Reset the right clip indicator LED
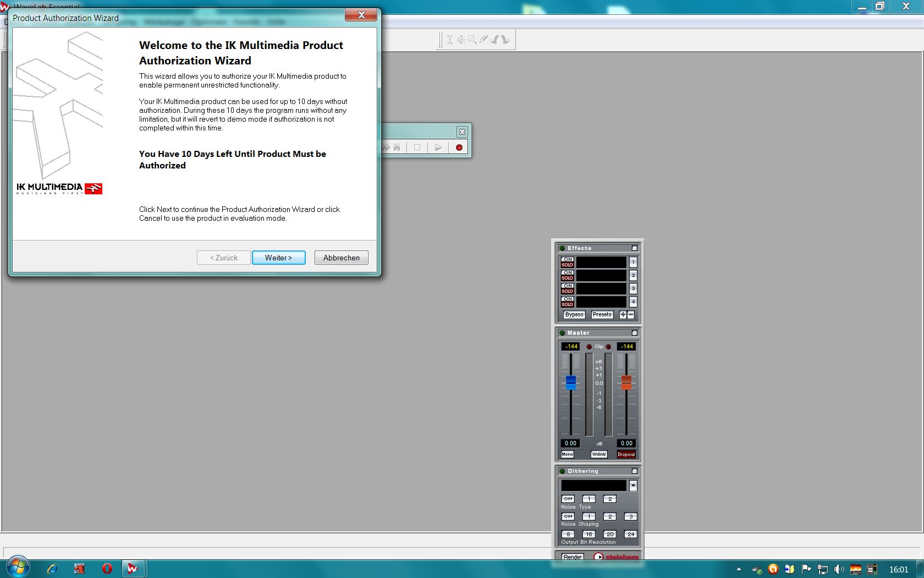This screenshot has width=924, height=578. click(x=608, y=347)
